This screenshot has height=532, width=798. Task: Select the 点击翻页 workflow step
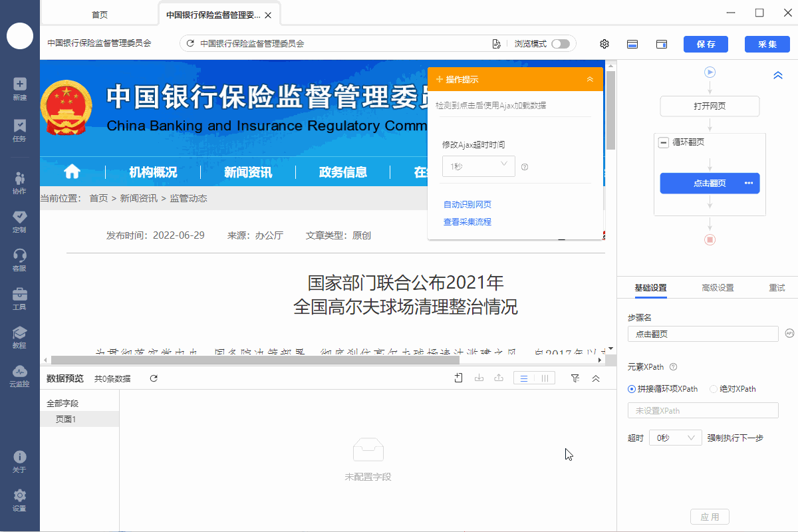(710, 184)
